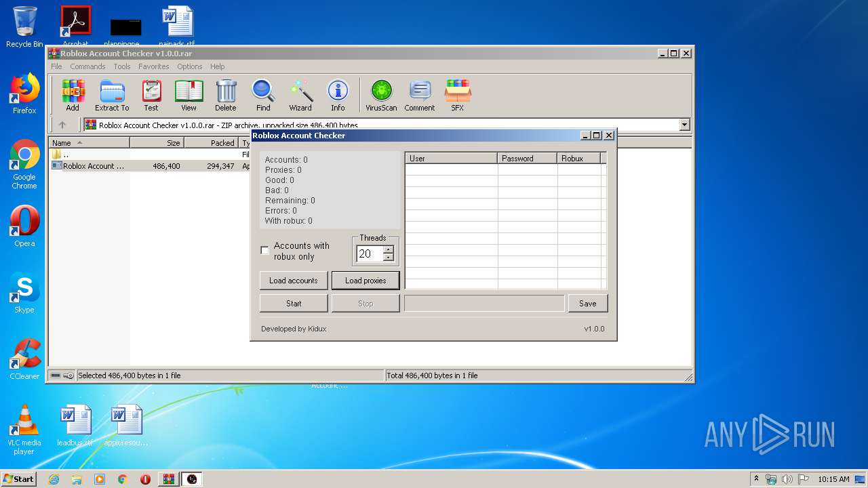Open Action Center flag icon
Screen dimensions: 868x488
click(x=804, y=479)
